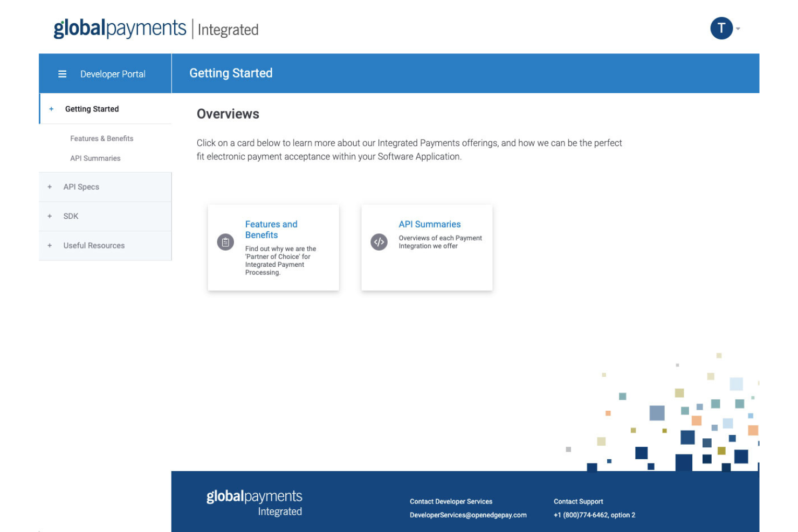Open the Features and Benefits card title
The height and width of the screenshot is (532, 798).
271,230
